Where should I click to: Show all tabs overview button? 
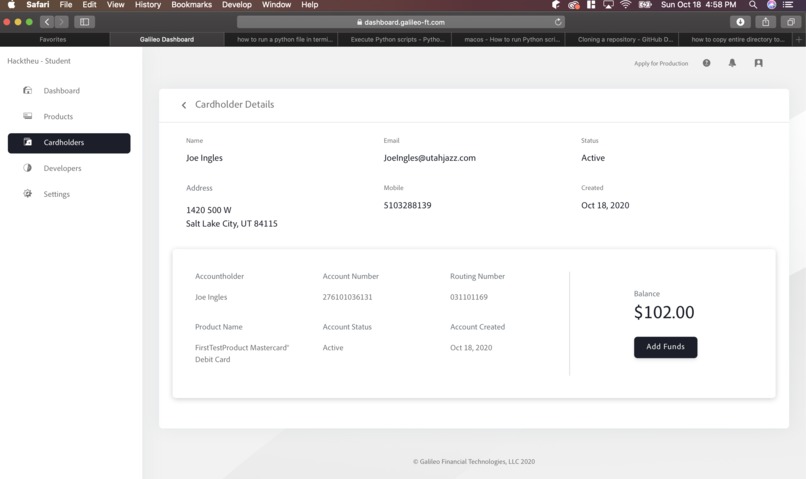point(791,22)
